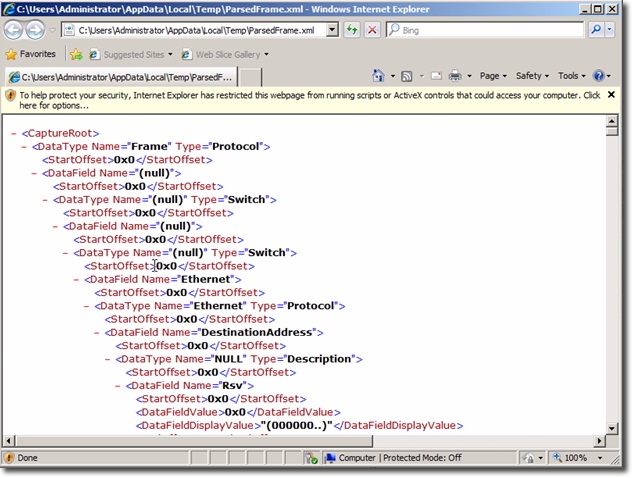This screenshot has height=478, width=633.
Task: Open the Safety menu
Action: pos(532,76)
